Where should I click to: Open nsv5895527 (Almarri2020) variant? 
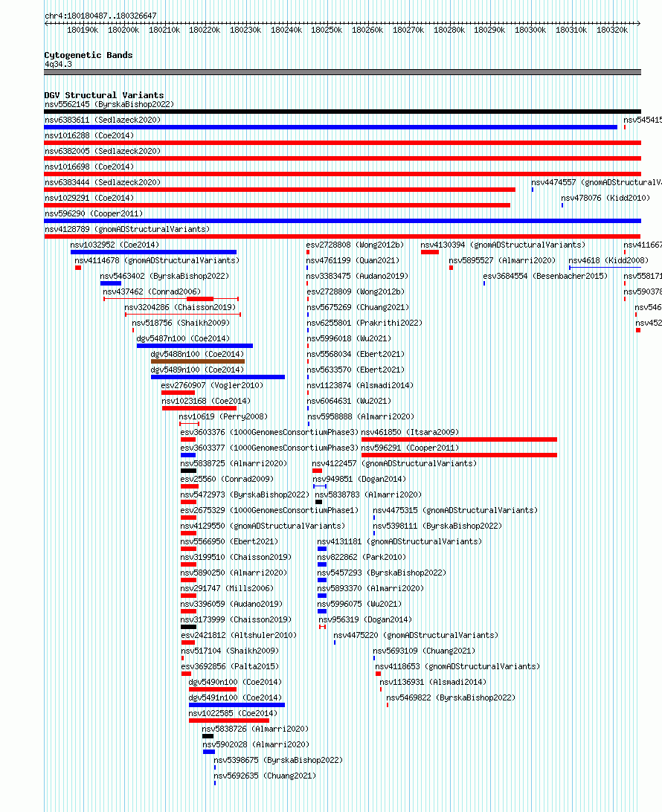coord(502,260)
